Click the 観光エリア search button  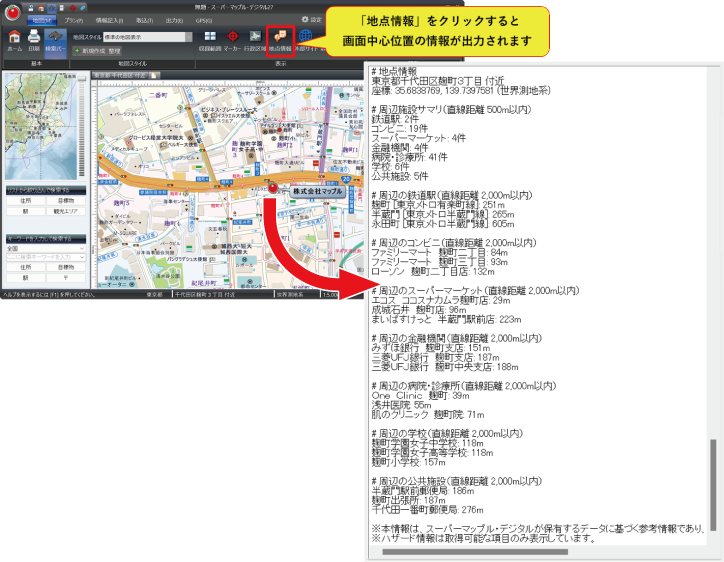point(66,212)
